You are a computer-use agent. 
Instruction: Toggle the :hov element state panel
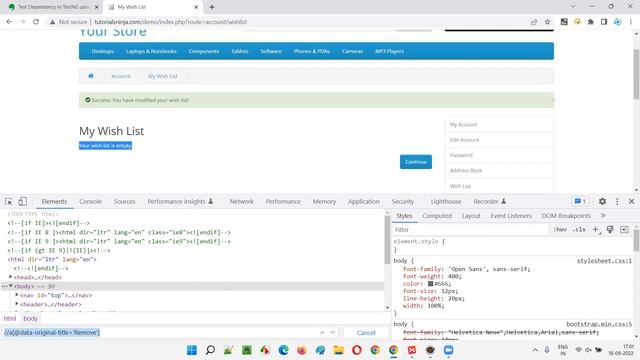560,229
